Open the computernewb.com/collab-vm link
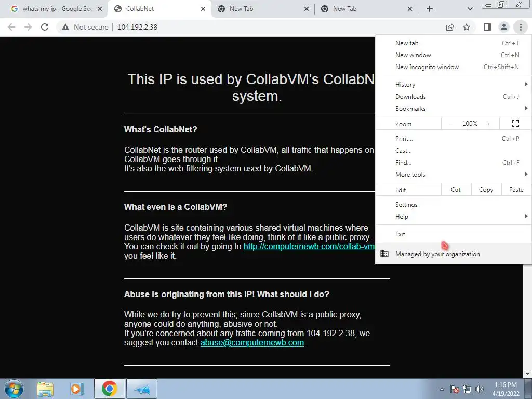532x399 pixels. click(309, 246)
